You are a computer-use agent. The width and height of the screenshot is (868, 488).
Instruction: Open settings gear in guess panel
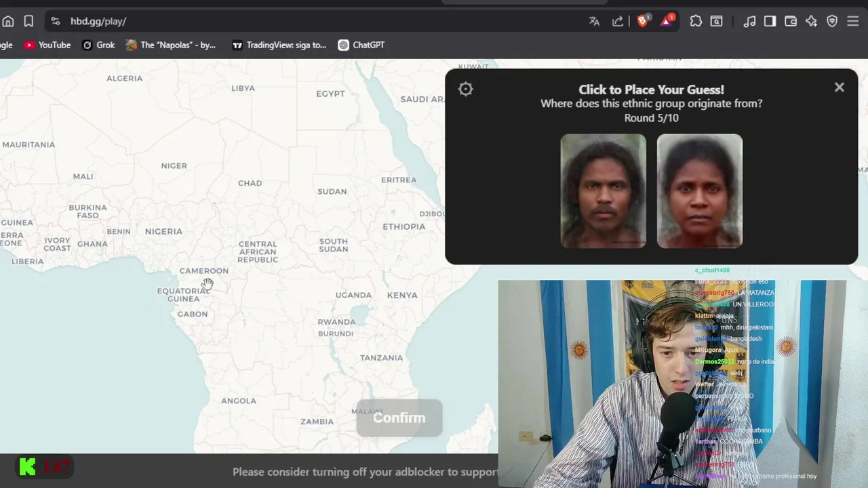(465, 89)
